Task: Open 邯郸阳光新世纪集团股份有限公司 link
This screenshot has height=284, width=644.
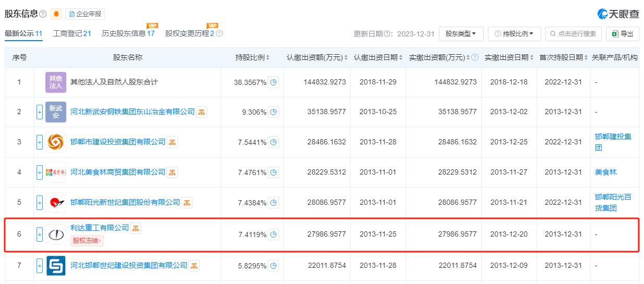Action: (x=125, y=202)
